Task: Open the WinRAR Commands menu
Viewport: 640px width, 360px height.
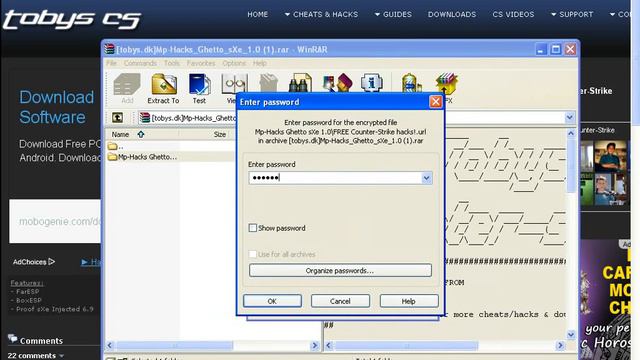Action: [140, 63]
